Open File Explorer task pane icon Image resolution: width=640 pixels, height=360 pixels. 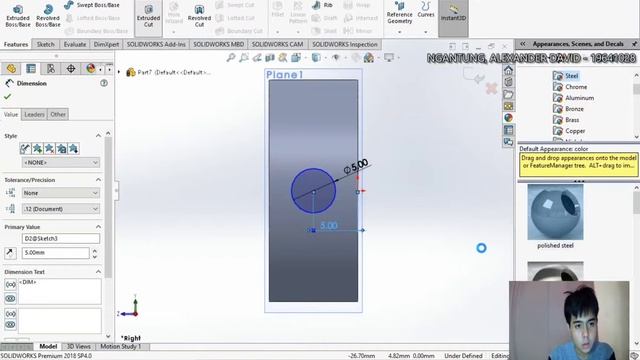(508, 94)
